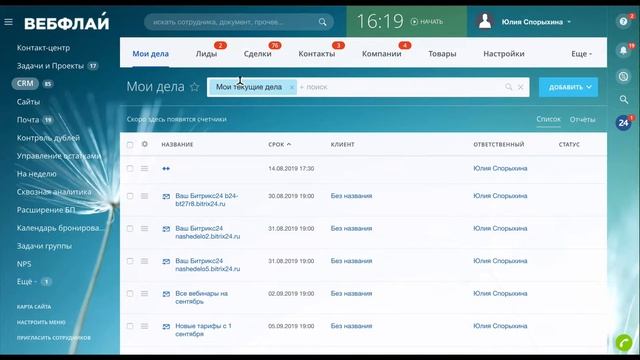Open row menu for 14.08.2019 17:30 entry
Image resolution: width=640 pixels, height=360 pixels.
[x=144, y=168]
